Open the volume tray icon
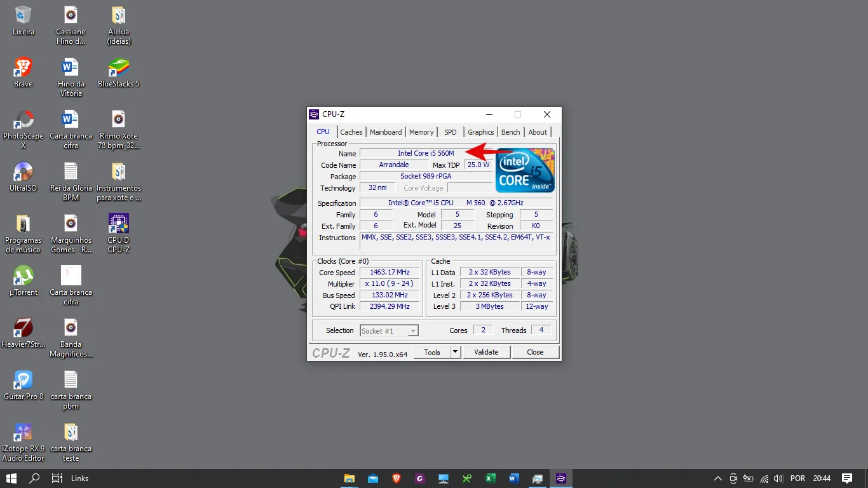The width and height of the screenshot is (868, 488). [x=780, y=478]
